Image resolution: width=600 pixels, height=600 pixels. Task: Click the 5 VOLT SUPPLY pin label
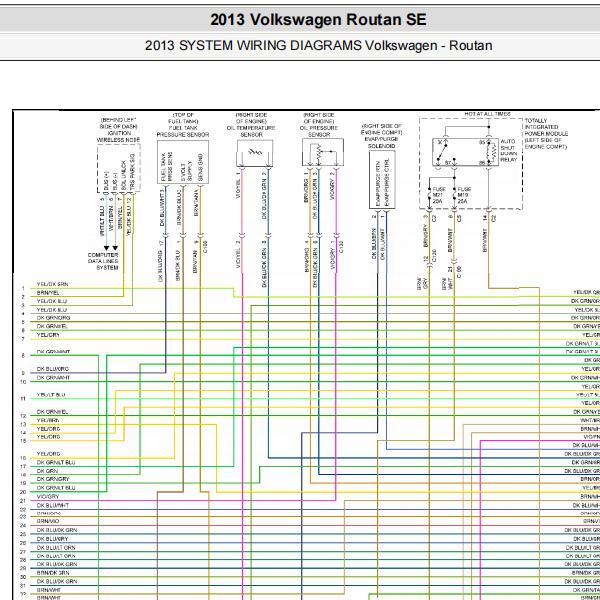tap(187, 171)
